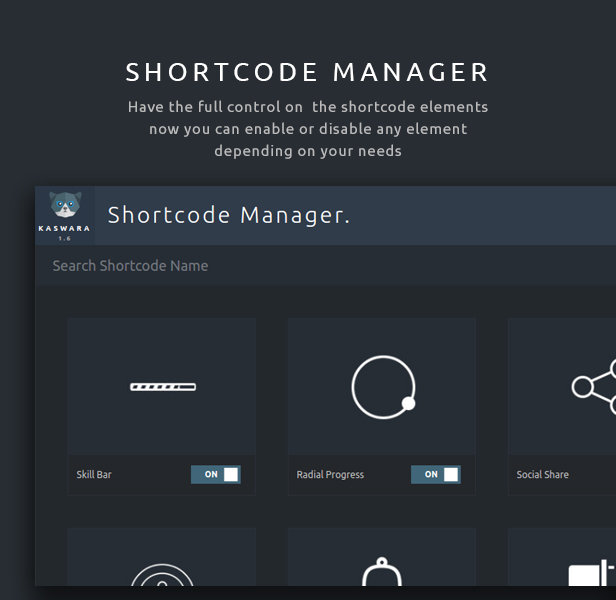Click the Social Share label

(x=543, y=475)
